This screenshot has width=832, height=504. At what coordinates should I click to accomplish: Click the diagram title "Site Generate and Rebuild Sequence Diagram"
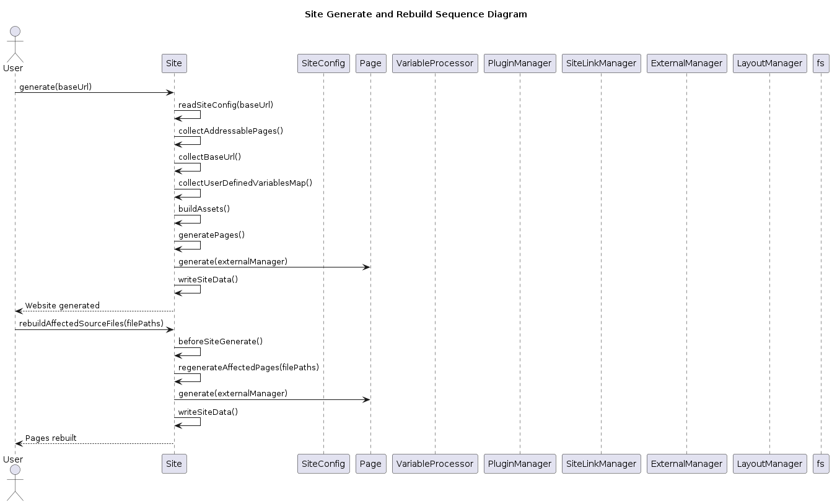[x=416, y=14]
